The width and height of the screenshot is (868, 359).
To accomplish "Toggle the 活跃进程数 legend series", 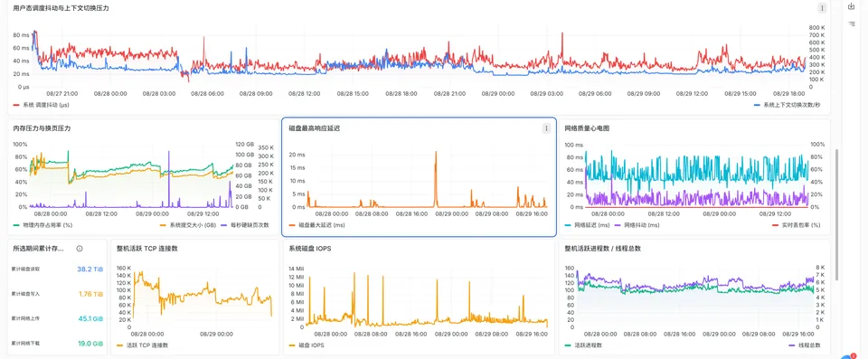I will [583, 345].
